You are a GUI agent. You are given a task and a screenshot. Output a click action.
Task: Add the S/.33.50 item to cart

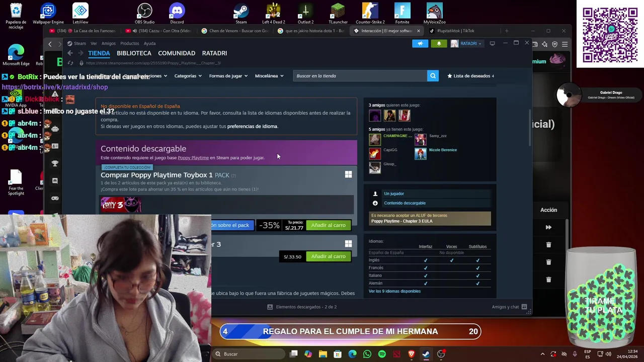coord(329,256)
